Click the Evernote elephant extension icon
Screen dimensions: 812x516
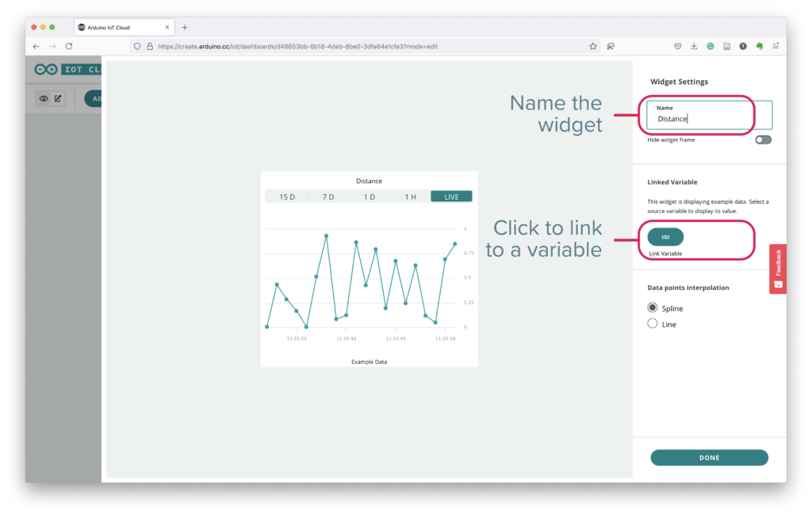[759, 47]
